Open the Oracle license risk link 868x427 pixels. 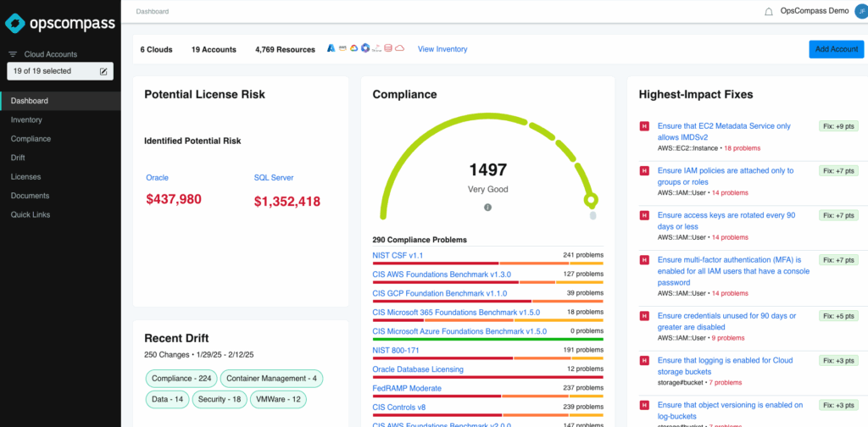click(x=157, y=178)
